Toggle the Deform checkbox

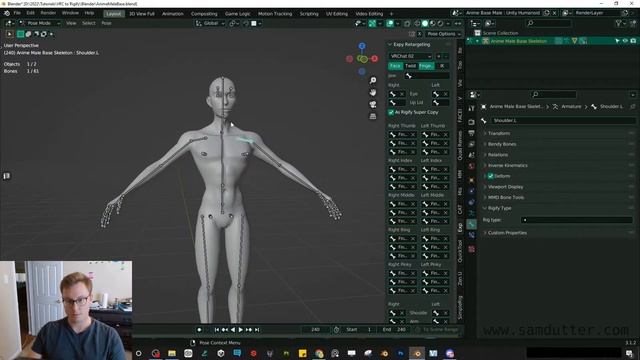point(491,176)
